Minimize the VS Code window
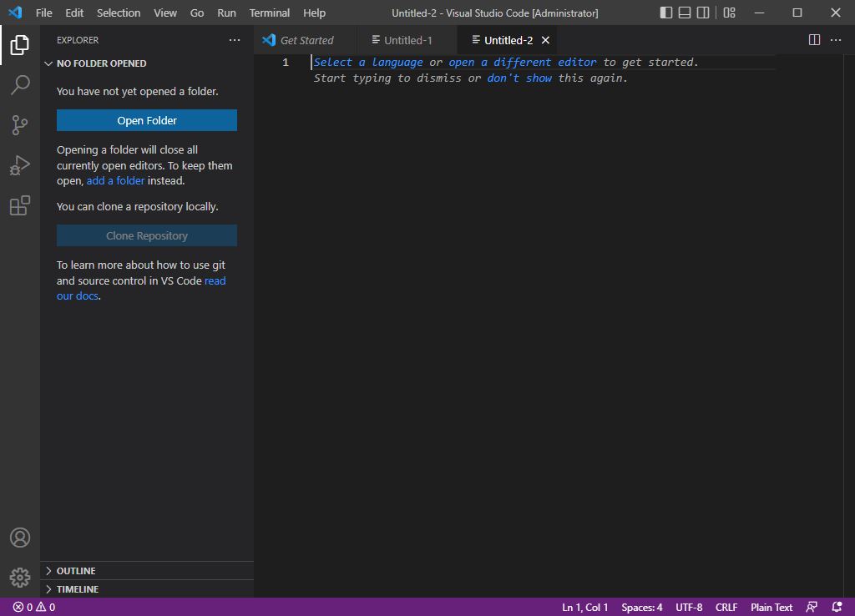 click(x=759, y=13)
